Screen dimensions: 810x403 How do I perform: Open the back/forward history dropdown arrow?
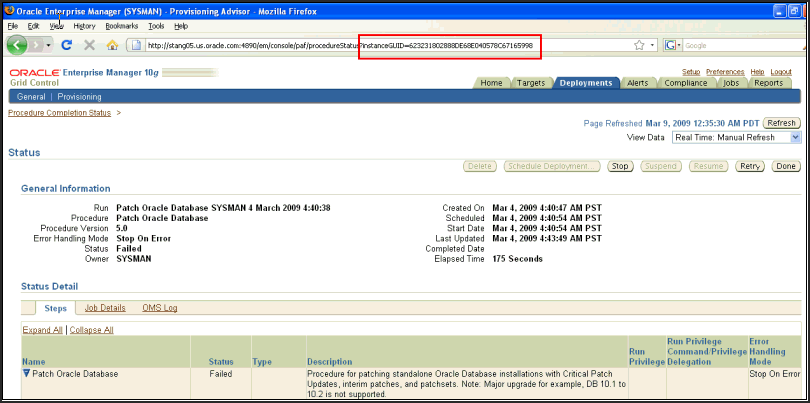49,45
